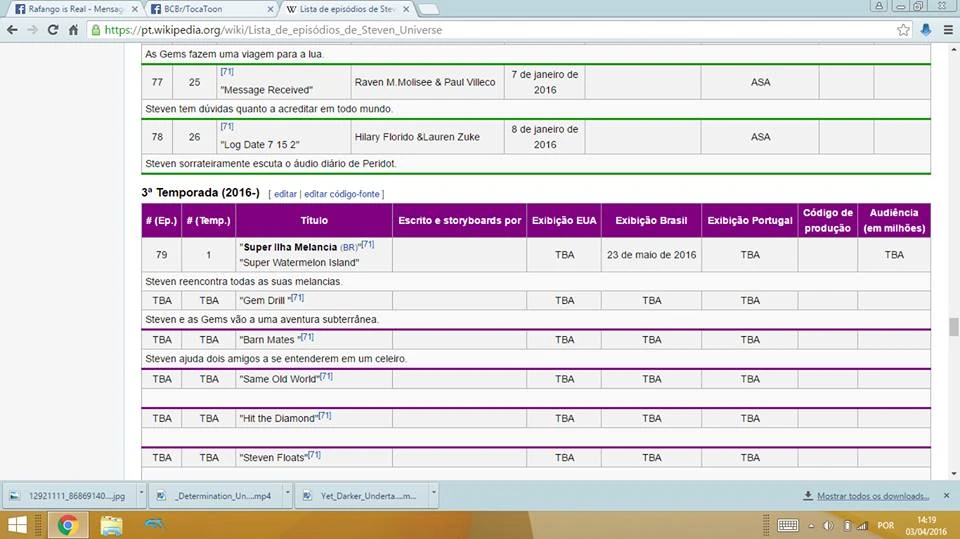Click the browser back arrow
This screenshot has width=960, height=539.
pyautogui.click(x=12, y=30)
